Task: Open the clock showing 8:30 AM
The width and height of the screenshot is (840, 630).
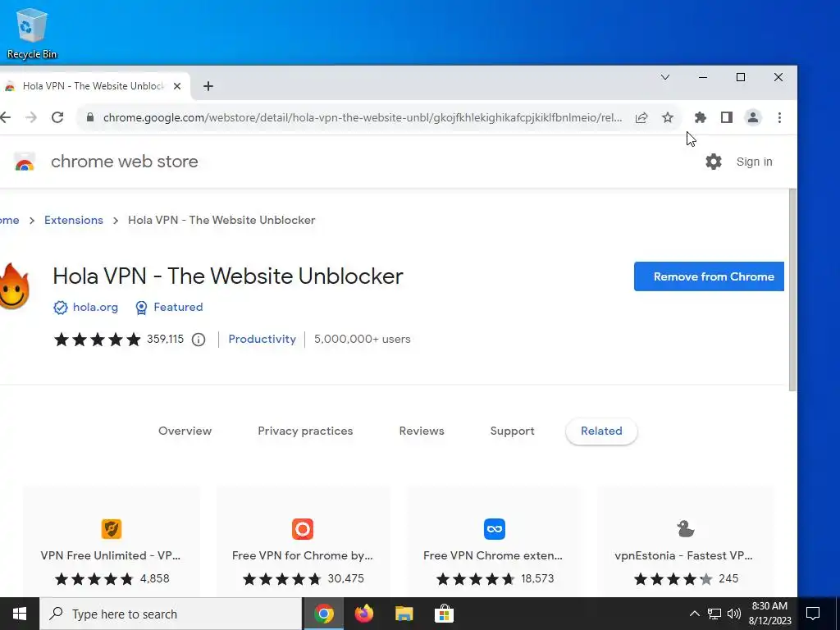Action: pyautogui.click(x=769, y=614)
